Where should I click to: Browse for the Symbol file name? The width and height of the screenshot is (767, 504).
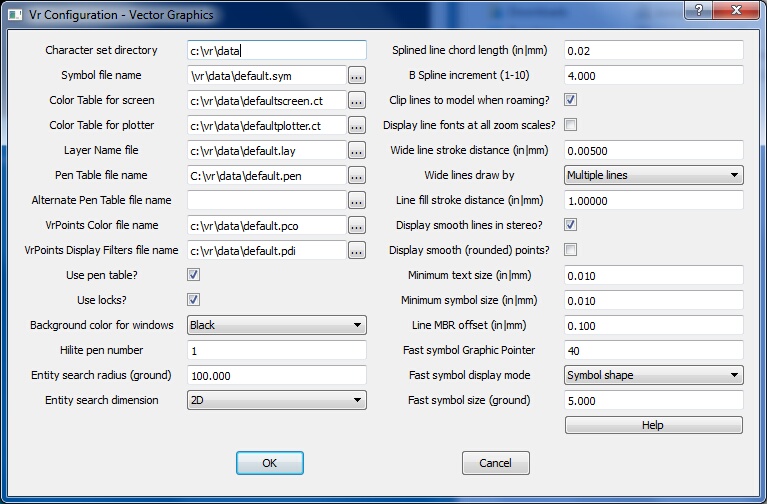pyautogui.click(x=357, y=76)
